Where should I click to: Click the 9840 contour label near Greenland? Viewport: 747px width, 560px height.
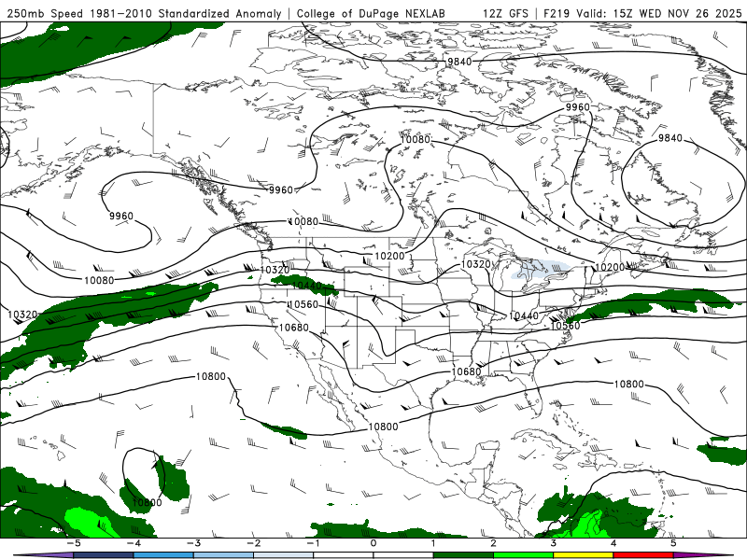point(670,138)
